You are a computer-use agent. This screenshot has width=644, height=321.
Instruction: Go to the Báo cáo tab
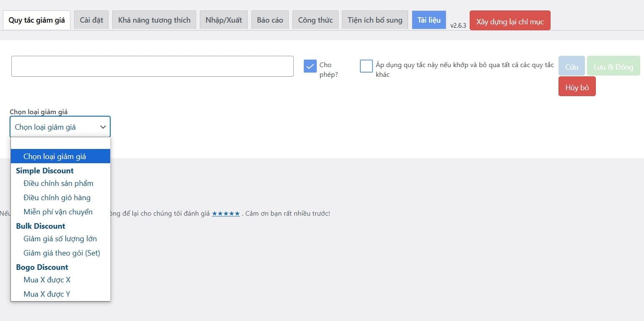269,20
